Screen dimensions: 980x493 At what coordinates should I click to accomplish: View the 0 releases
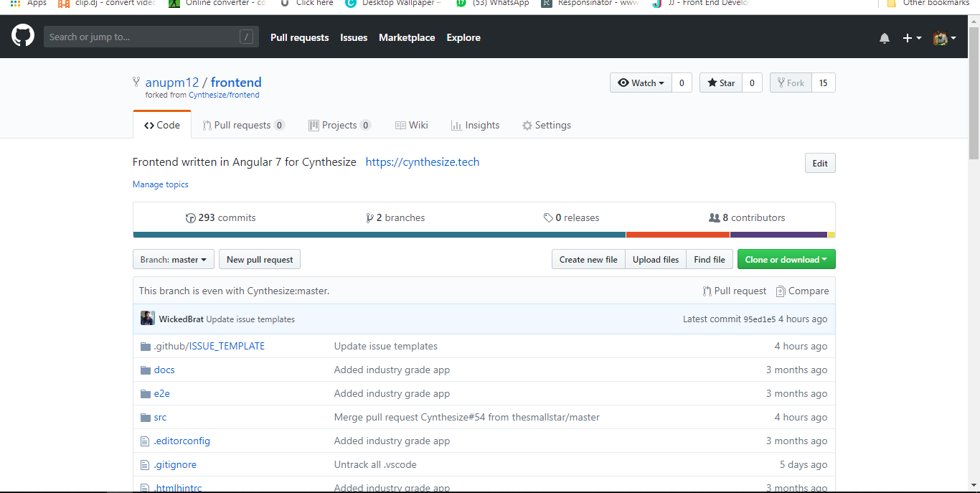click(x=571, y=217)
